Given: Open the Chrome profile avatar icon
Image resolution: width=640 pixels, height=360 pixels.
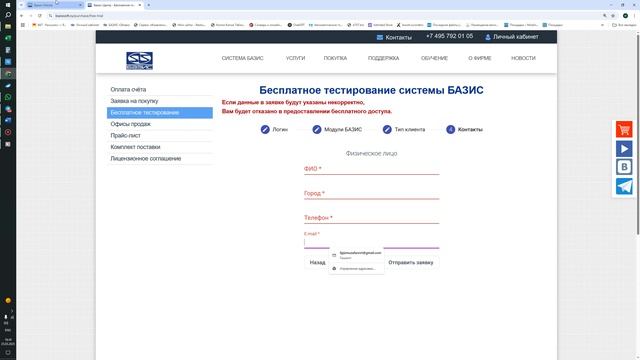Looking at the screenshot, I should (625, 16).
